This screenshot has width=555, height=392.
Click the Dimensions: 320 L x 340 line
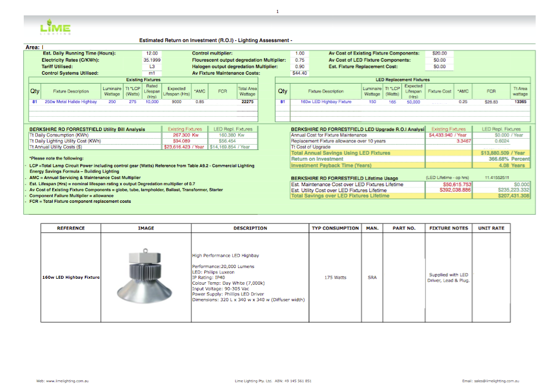[x=249, y=299]
